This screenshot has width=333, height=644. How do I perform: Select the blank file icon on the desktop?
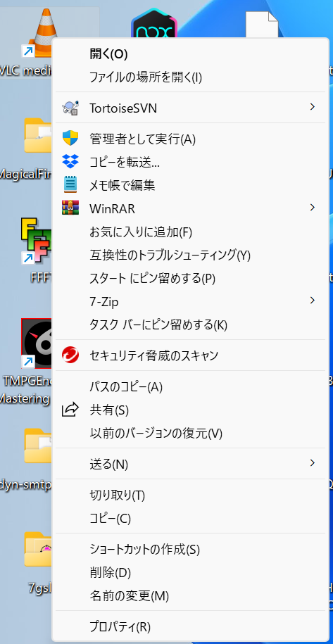[262, 25]
